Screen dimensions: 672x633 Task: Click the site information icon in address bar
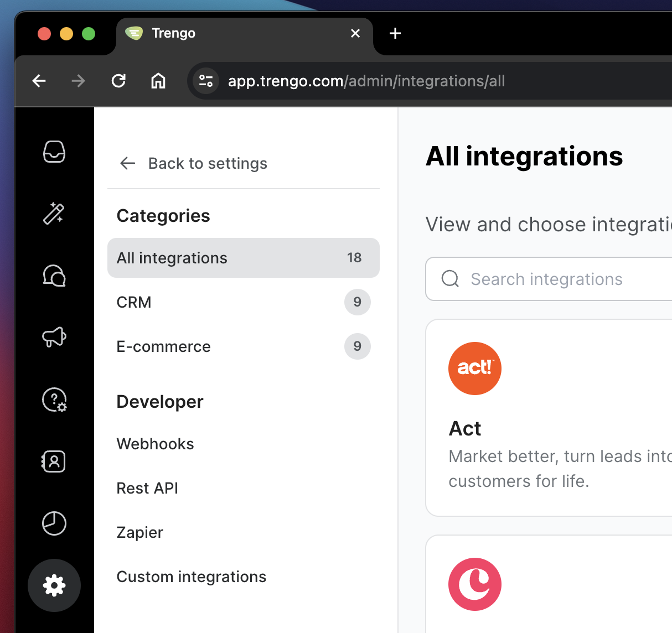(x=206, y=81)
